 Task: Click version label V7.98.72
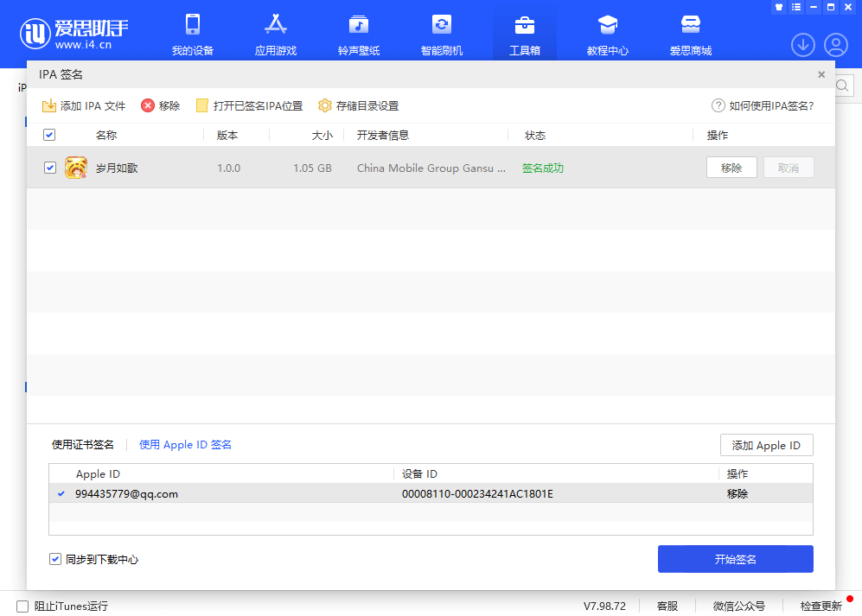[x=604, y=606]
